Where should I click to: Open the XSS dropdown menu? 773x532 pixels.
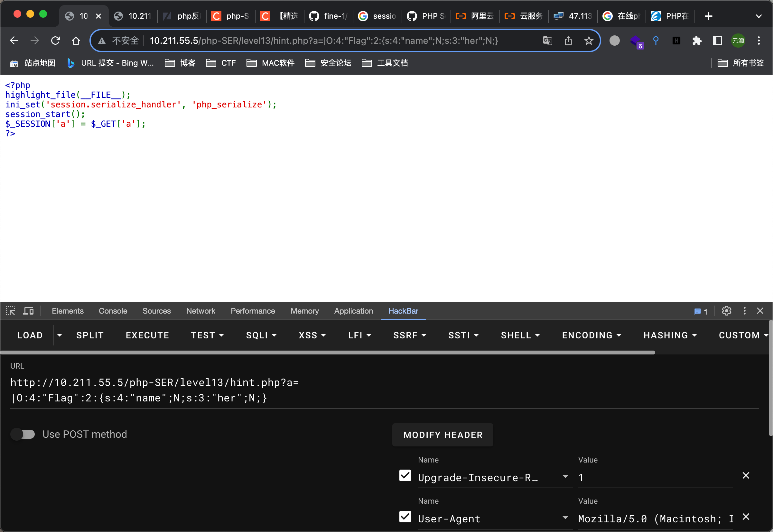click(x=312, y=335)
